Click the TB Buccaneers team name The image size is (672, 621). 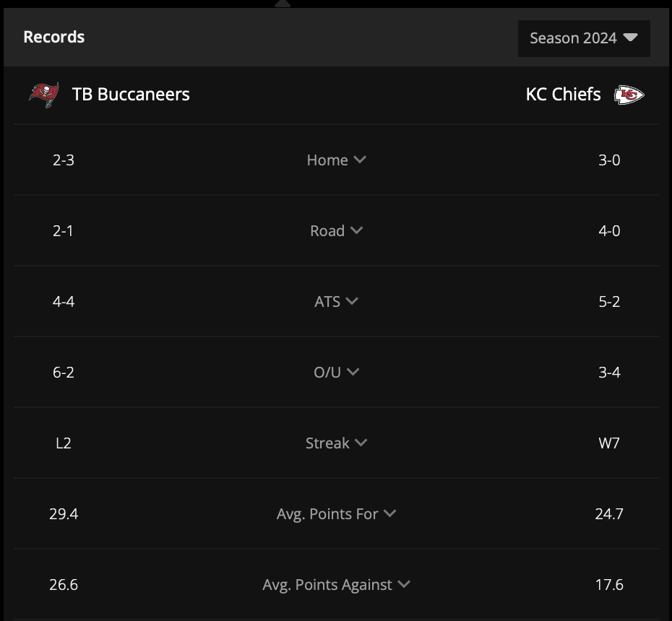click(131, 94)
